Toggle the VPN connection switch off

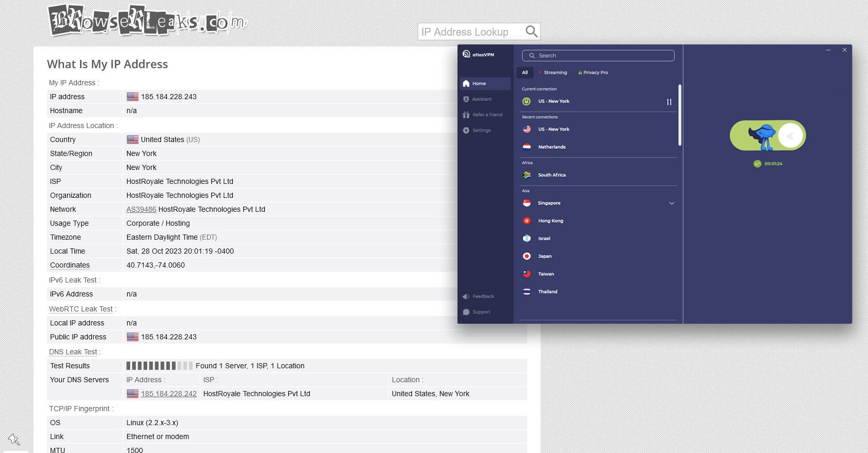[x=768, y=136]
